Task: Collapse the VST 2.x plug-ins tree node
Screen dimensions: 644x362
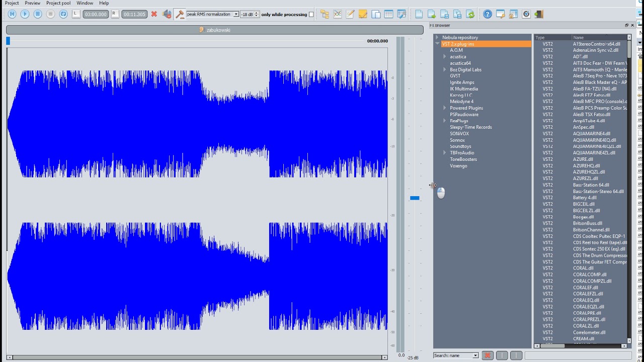Action: [x=437, y=44]
